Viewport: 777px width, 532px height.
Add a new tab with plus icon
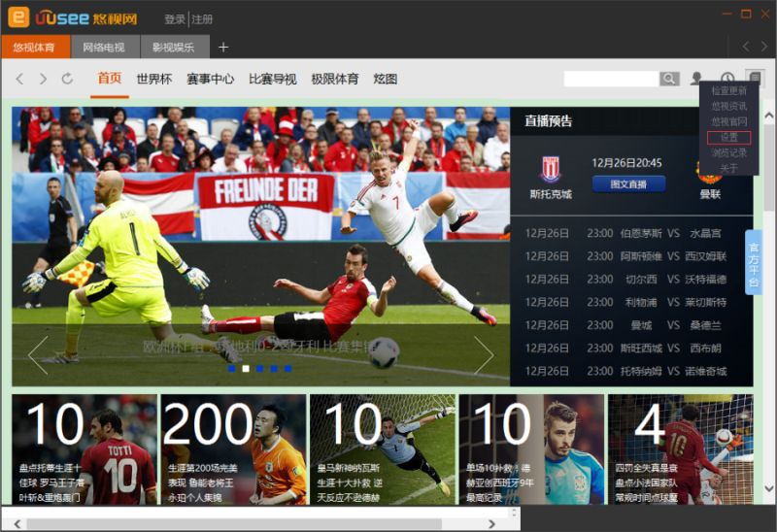point(223,47)
